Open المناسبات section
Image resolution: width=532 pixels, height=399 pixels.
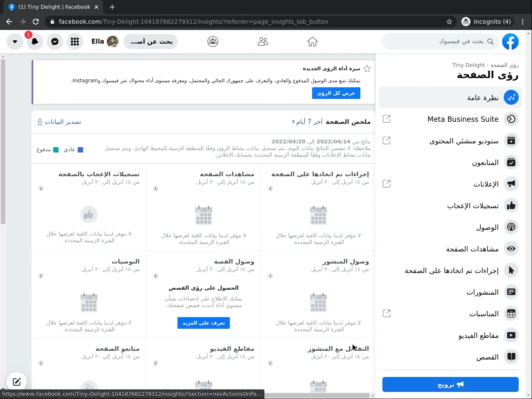point(451,313)
